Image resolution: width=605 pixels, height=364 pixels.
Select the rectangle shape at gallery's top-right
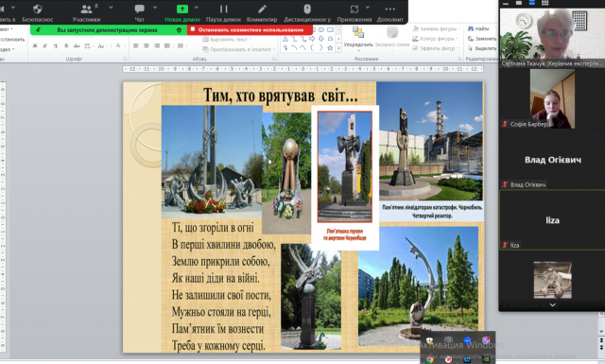pyautogui.click(x=330, y=29)
